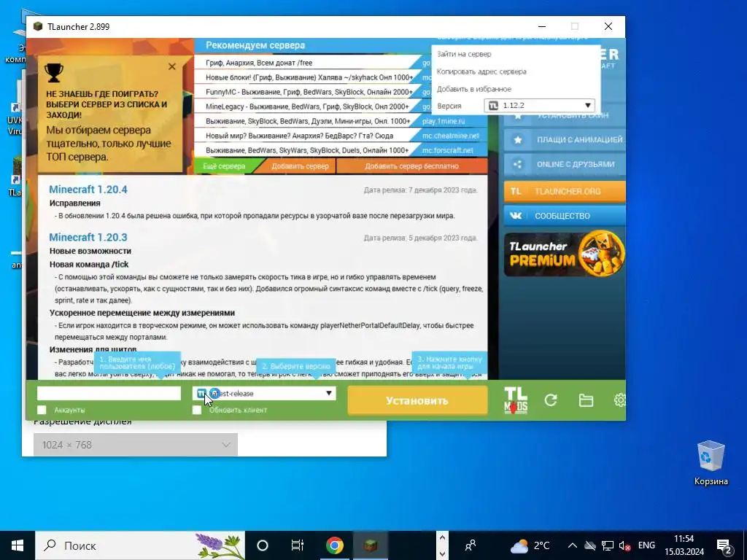Open the settings gear icon
The width and height of the screenshot is (747, 560).
620,400
